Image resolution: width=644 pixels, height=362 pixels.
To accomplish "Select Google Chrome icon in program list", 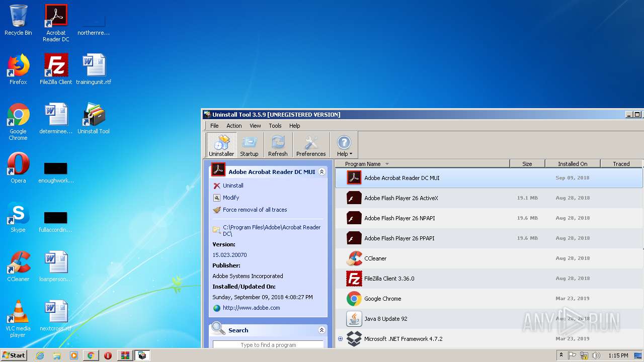I will pos(354,298).
